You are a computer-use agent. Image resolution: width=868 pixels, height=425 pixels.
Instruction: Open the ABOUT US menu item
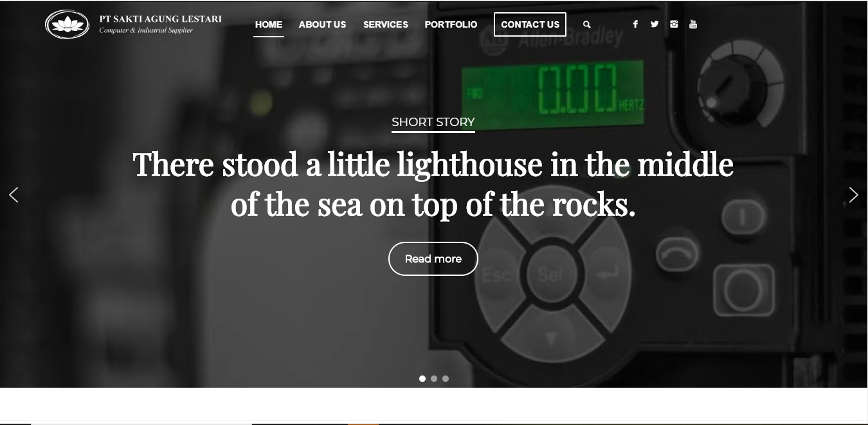(322, 24)
